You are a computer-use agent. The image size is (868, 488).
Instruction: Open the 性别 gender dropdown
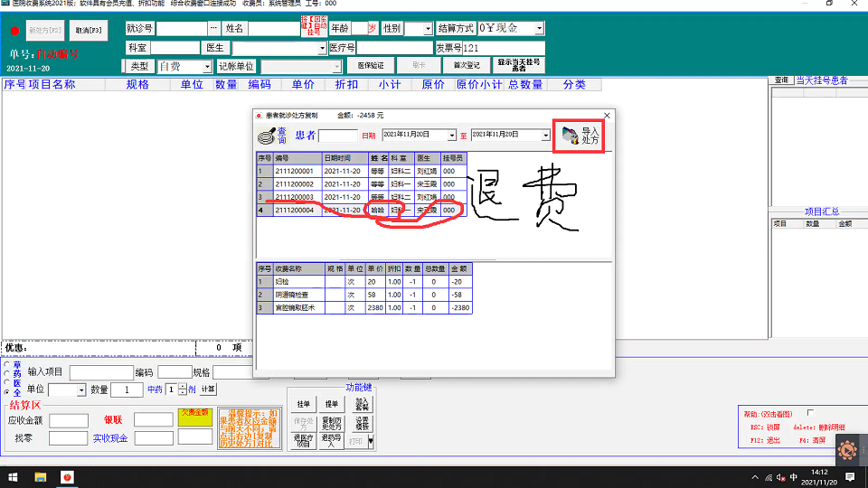pos(428,29)
